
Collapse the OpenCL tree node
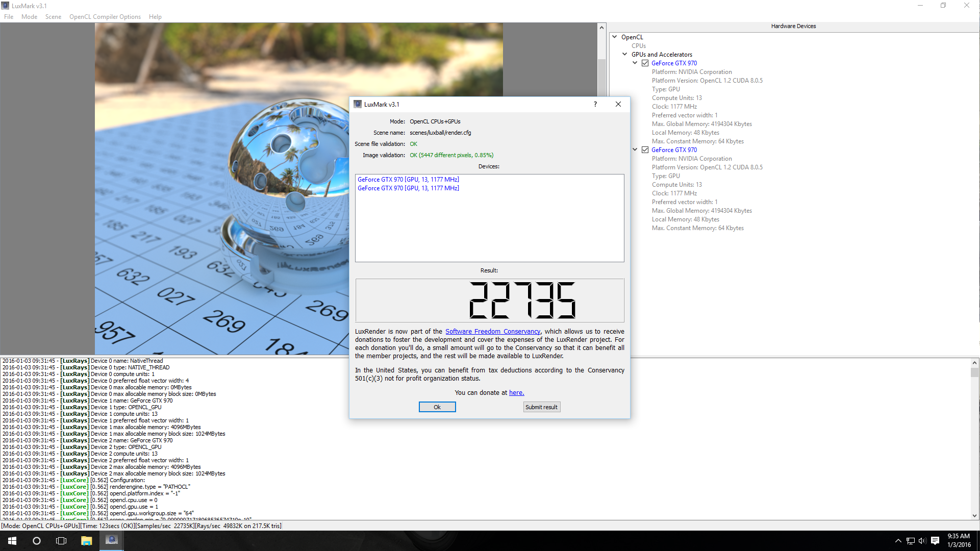point(615,37)
